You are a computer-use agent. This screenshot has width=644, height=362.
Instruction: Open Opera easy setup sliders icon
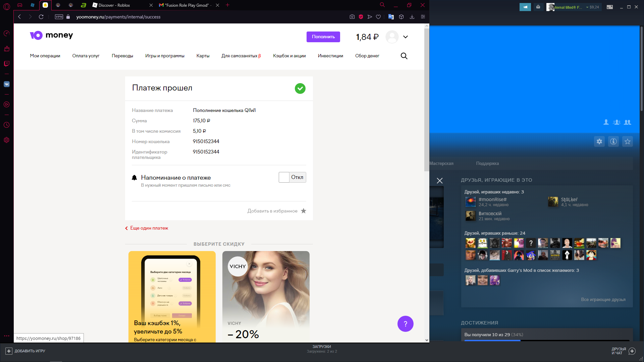(423, 17)
